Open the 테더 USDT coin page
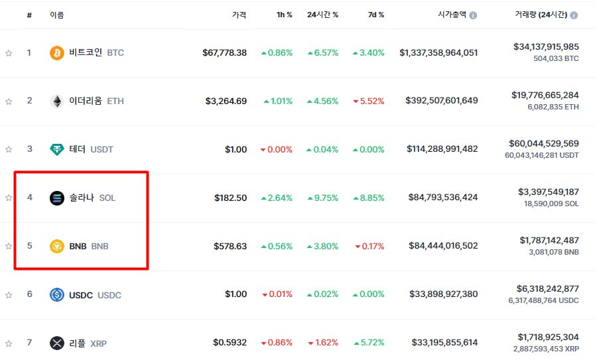 point(91,149)
